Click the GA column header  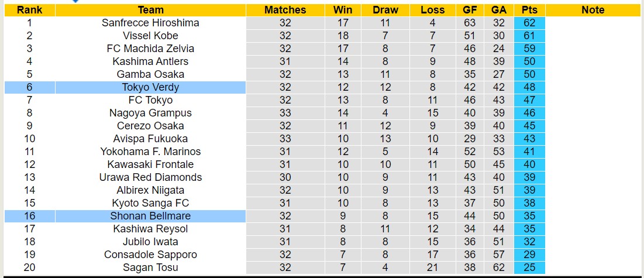(x=499, y=10)
